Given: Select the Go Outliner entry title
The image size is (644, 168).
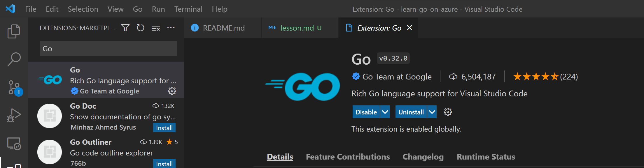Looking at the screenshot, I should [x=91, y=142].
